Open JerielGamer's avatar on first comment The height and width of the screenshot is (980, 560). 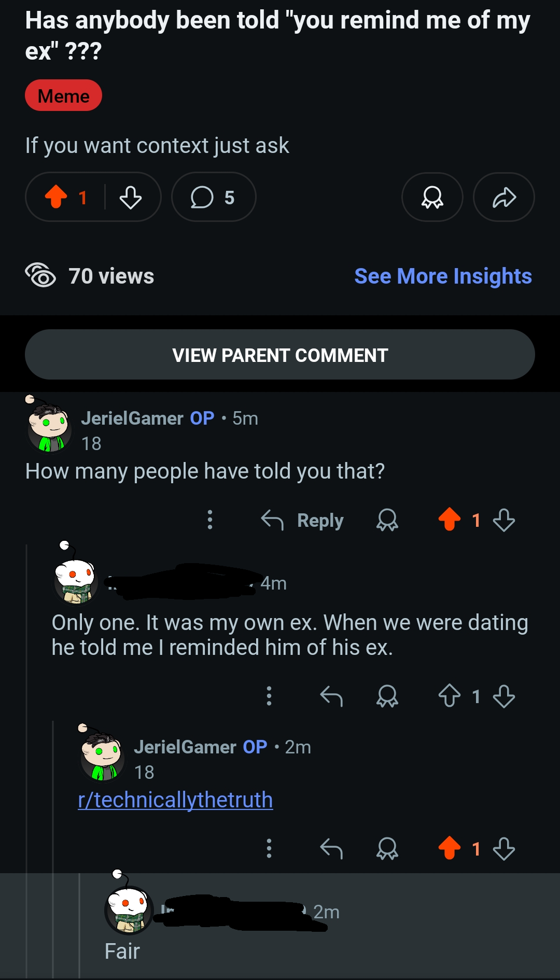(x=49, y=426)
